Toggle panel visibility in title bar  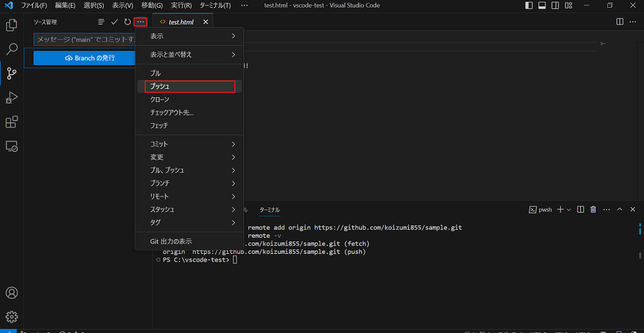(x=542, y=6)
